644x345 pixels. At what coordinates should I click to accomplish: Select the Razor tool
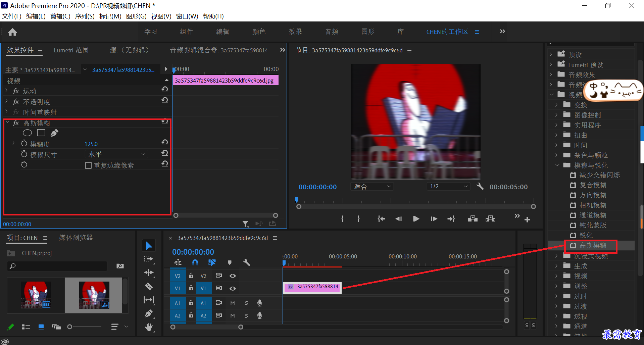click(x=149, y=286)
